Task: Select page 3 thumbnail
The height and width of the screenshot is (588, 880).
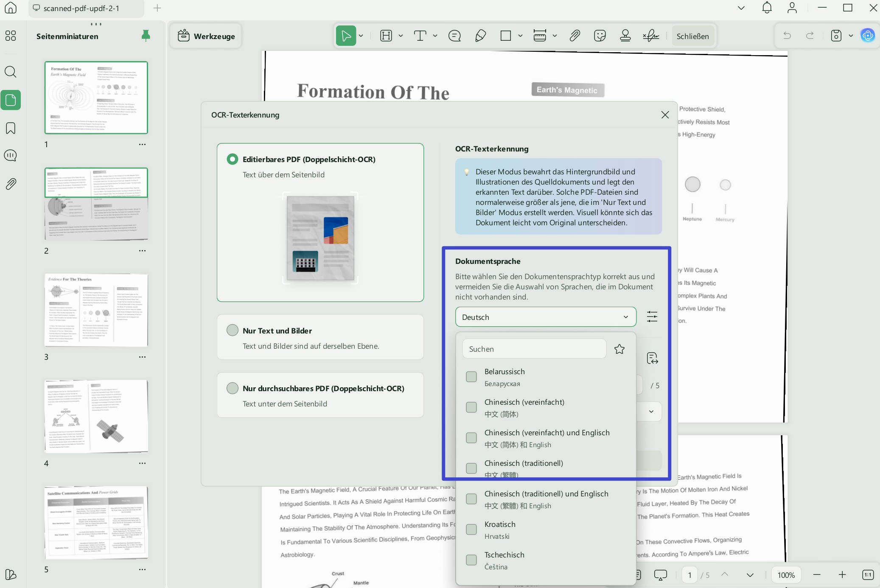Action: 96,310
